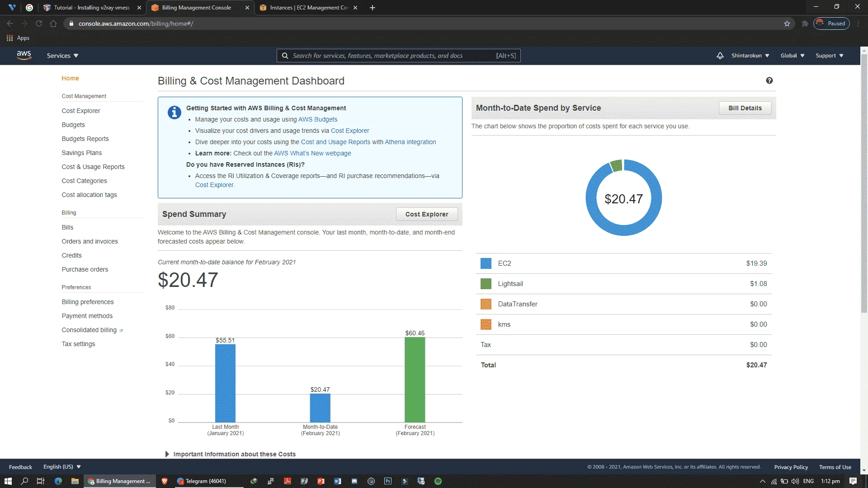Screen dimensions: 868x488
Task: Open the Global region selector
Action: click(x=793, y=56)
